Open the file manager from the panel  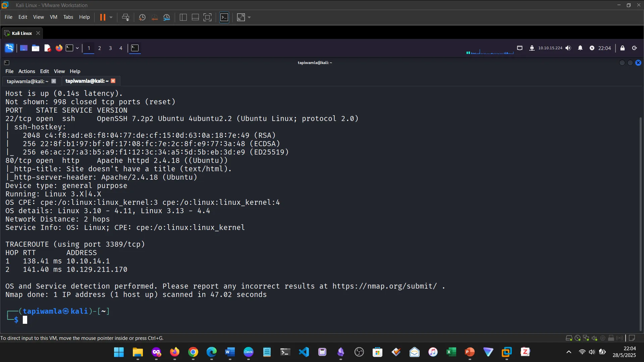(35, 48)
